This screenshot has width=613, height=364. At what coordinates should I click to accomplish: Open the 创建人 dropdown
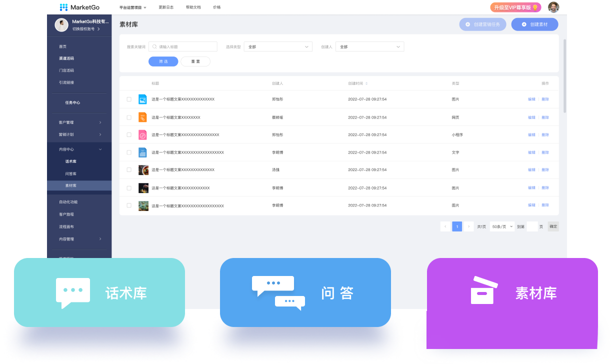coord(369,46)
